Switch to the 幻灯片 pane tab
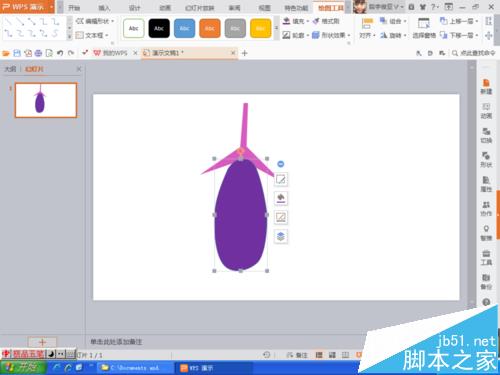Screen dimensions: 500x375 tap(34, 69)
